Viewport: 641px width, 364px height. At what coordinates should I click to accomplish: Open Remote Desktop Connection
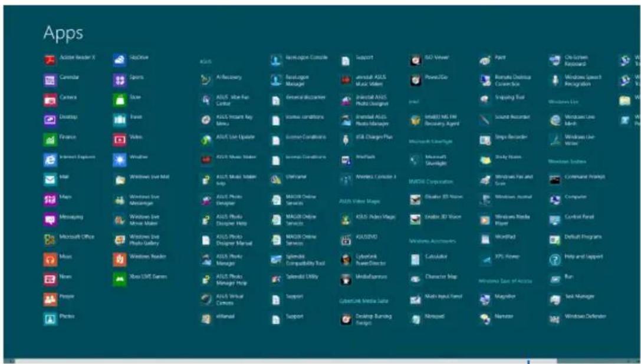pyautogui.click(x=505, y=80)
